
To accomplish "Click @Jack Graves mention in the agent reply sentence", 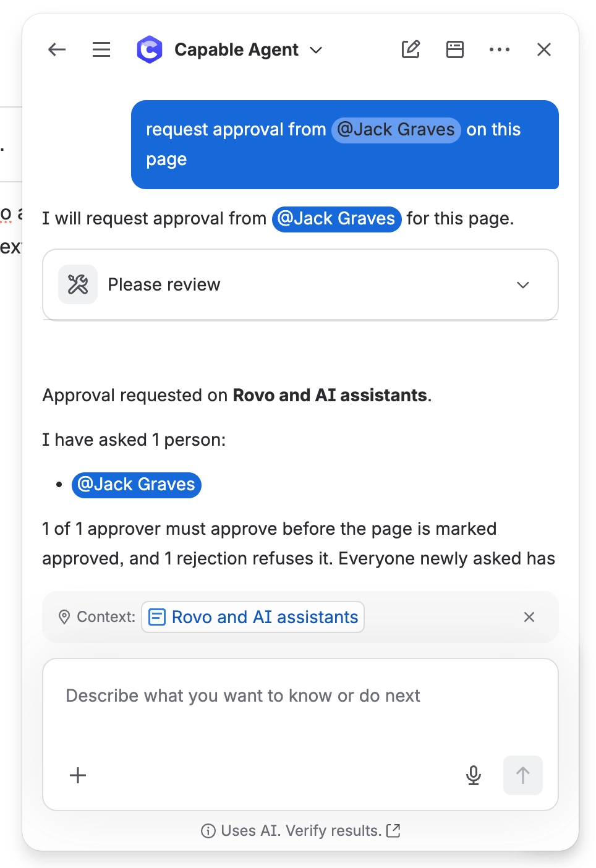I will click(337, 219).
